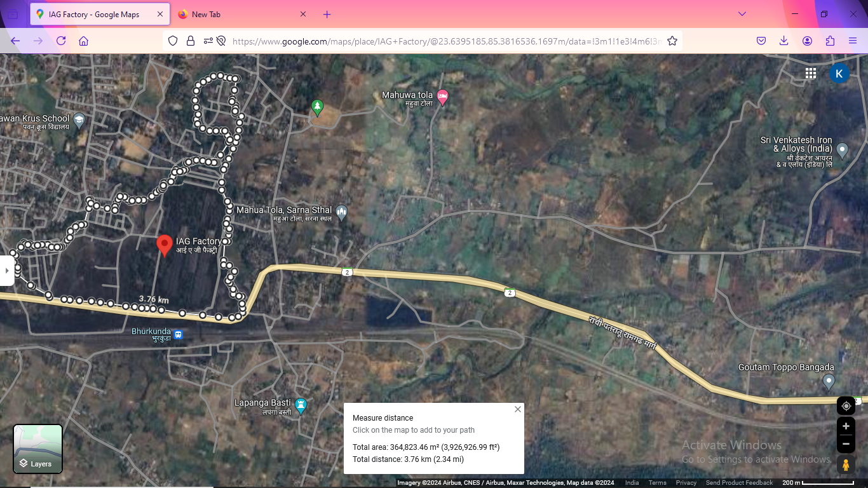868x488 pixels.
Task: Open Google account avatar K
Action: [839, 73]
